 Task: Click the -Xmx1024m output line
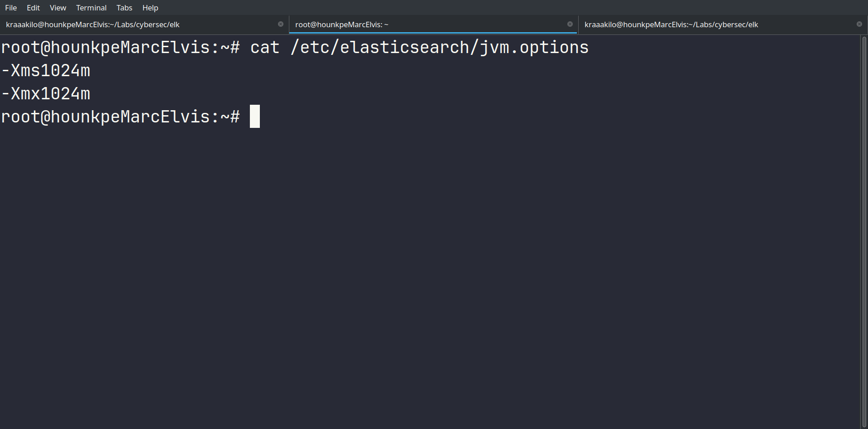point(46,94)
